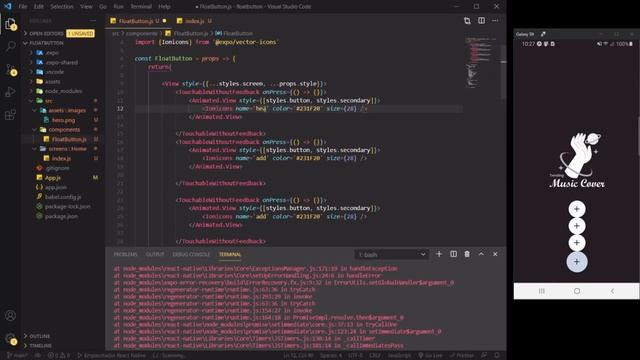640x360 pixels.
Task: Open App.js in the explorer
Action: [52, 178]
